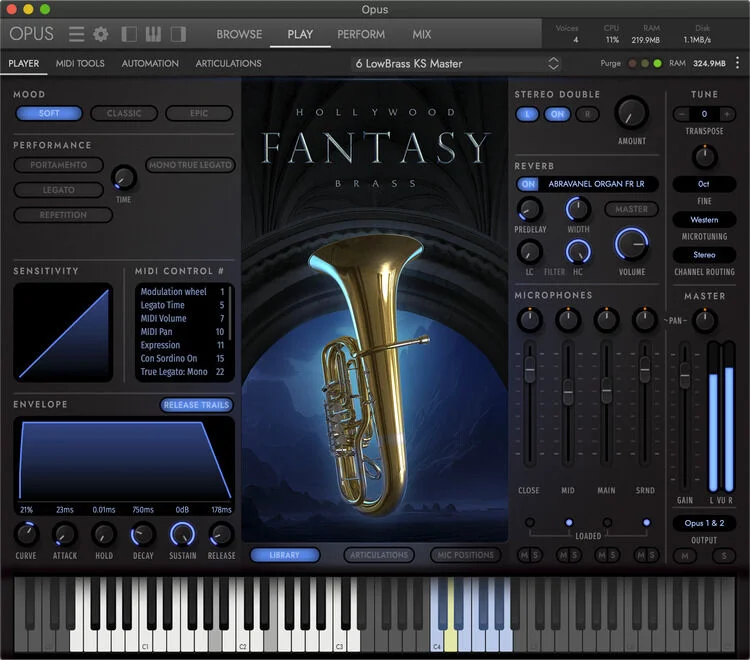
Task: Open the Western microtuning dropdown
Action: pyautogui.click(x=704, y=220)
